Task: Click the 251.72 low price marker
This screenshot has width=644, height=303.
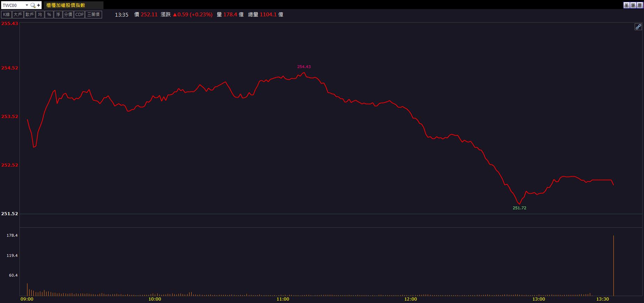Action: [519, 208]
